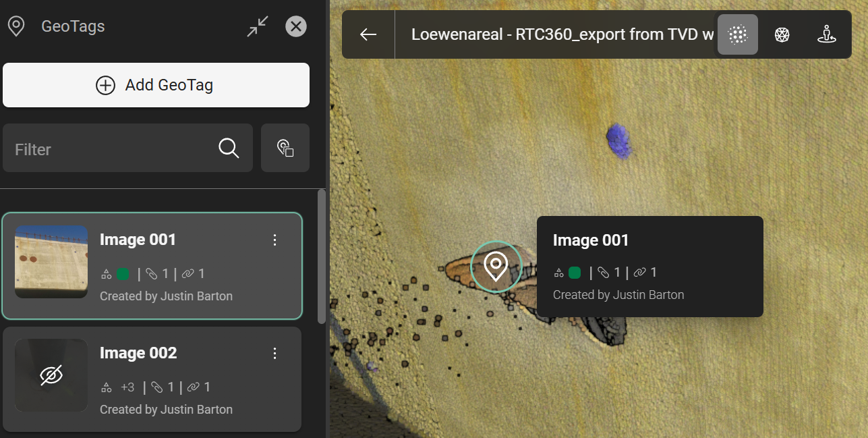
Task: Click the Add GeoTag button
Action: (156, 85)
